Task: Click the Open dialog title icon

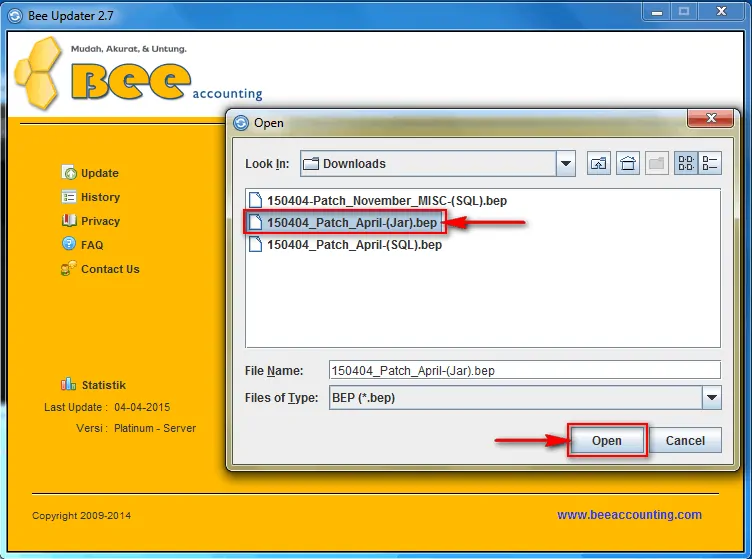Action: click(x=241, y=123)
